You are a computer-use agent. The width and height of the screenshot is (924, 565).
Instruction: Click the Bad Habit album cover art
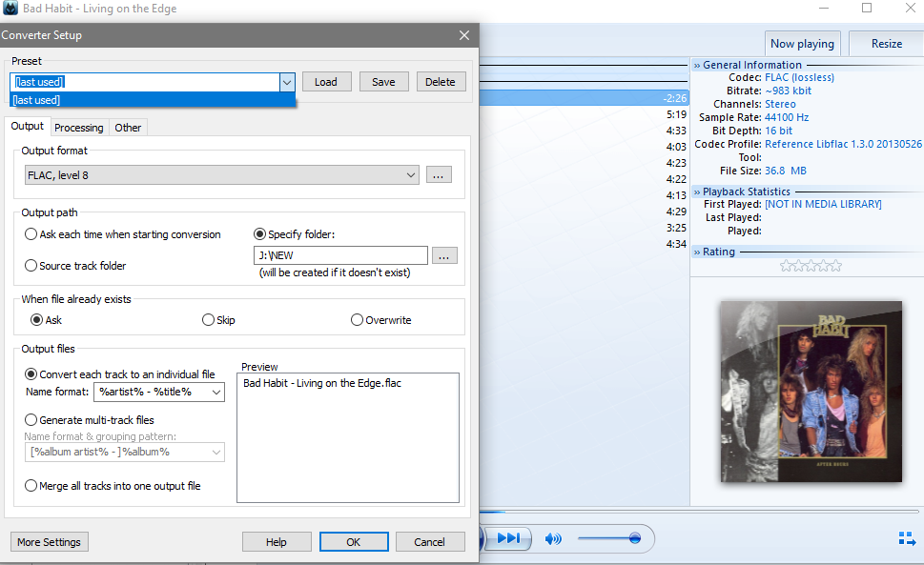[x=811, y=391]
